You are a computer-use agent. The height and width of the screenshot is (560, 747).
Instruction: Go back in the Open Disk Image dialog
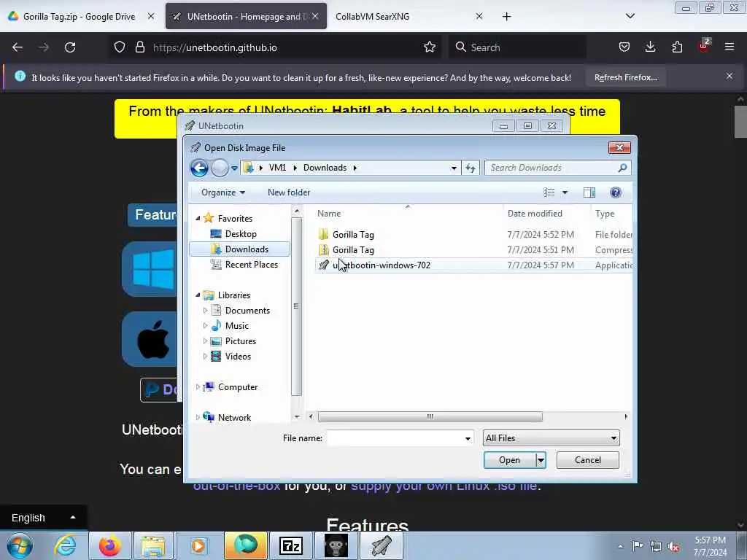[x=199, y=168]
